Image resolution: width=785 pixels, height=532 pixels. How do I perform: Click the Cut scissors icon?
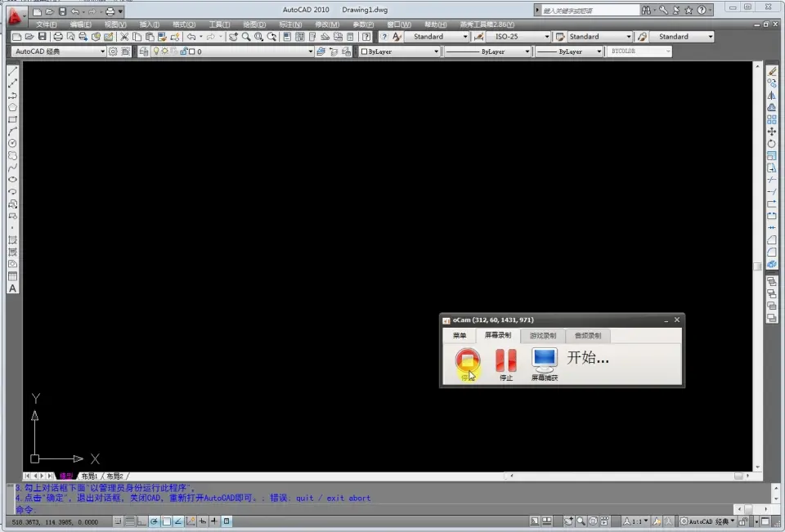coord(124,37)
